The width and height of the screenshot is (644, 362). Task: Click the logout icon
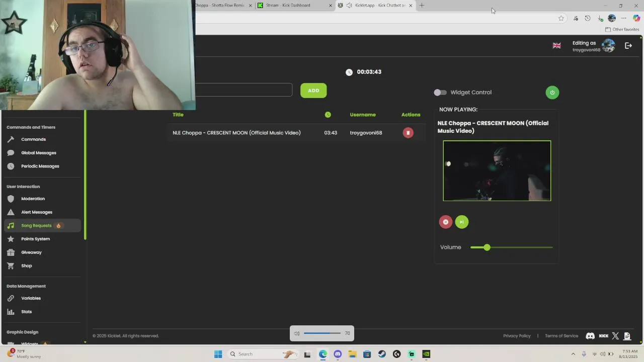click(x=628, y=46)
